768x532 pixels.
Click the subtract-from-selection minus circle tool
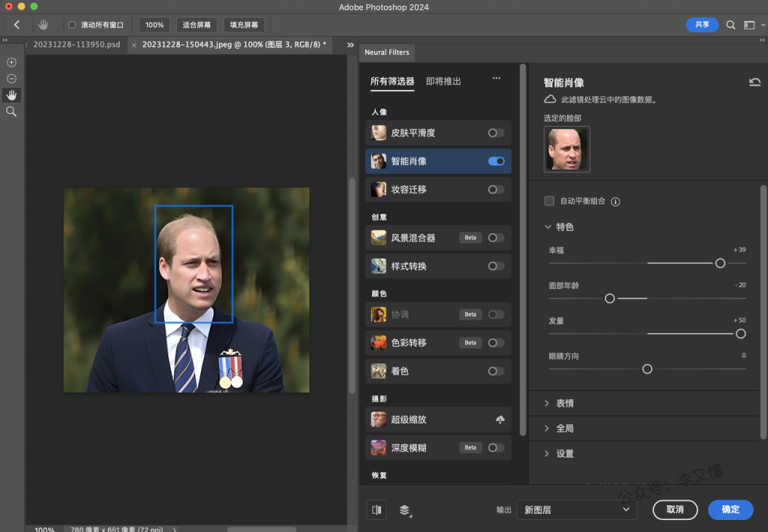click(11, 79)
